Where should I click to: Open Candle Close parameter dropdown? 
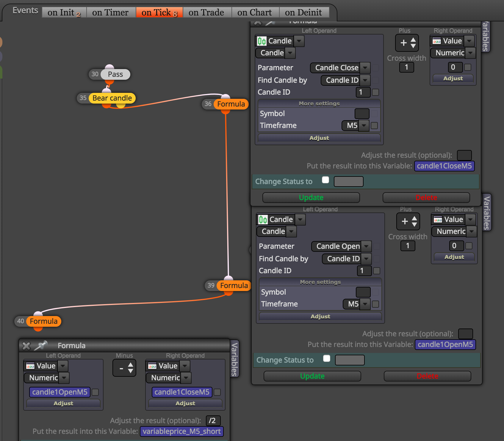click(340, 68)
